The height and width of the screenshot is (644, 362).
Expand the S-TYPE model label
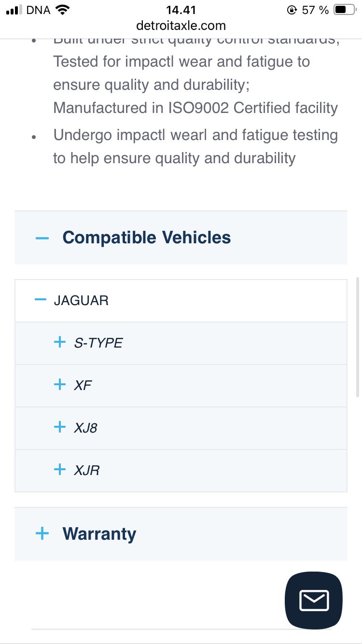click(98, 343)
